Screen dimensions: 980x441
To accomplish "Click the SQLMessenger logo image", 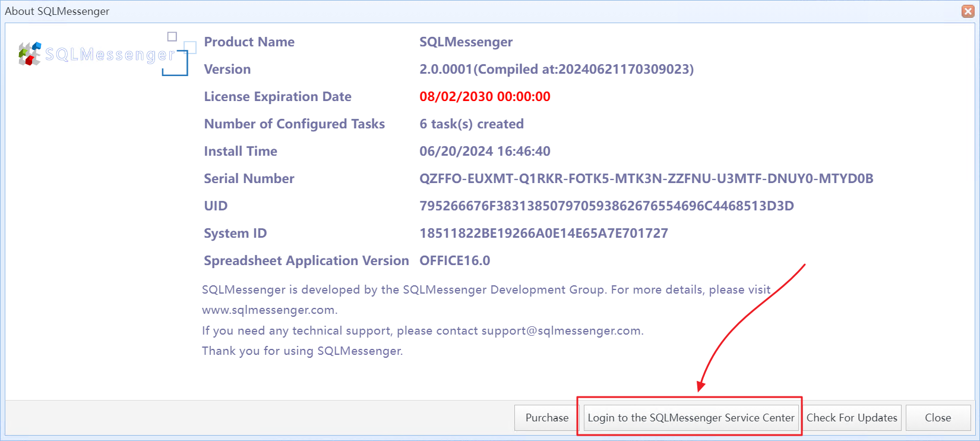I will coord(107,53).
